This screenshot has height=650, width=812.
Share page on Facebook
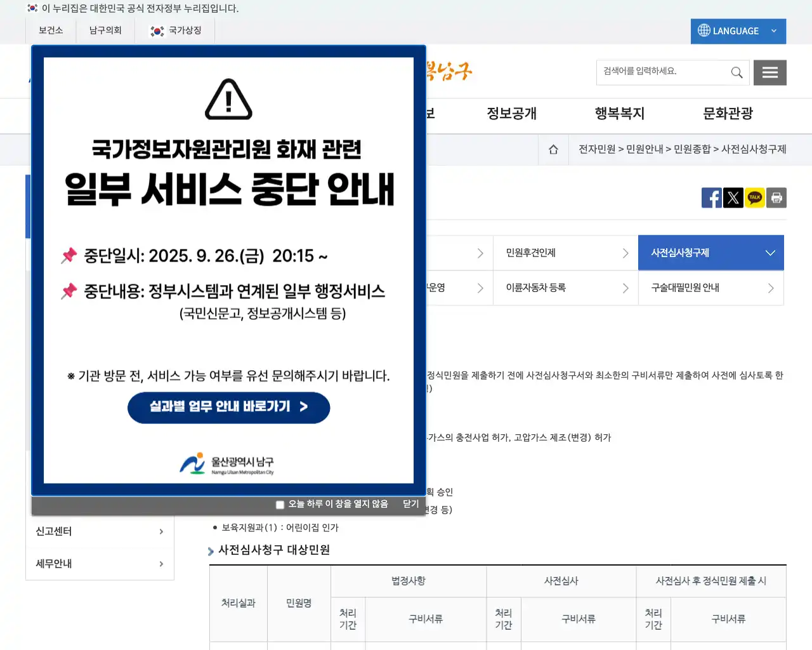[711, 198]
